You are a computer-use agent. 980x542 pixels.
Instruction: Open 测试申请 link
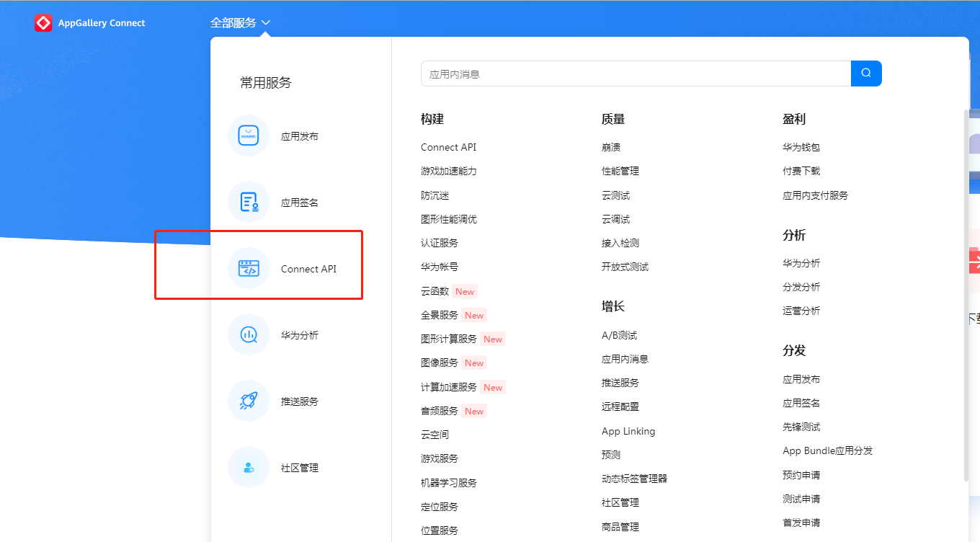(x=801, y=499)
